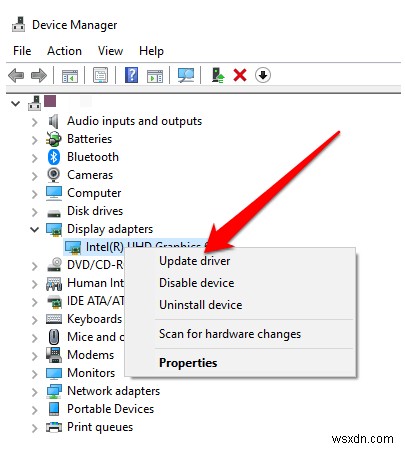Select the Monitors tree label
Image resolution: width=405 pixels, height=449 pixels.
click(x=91, y=373)
